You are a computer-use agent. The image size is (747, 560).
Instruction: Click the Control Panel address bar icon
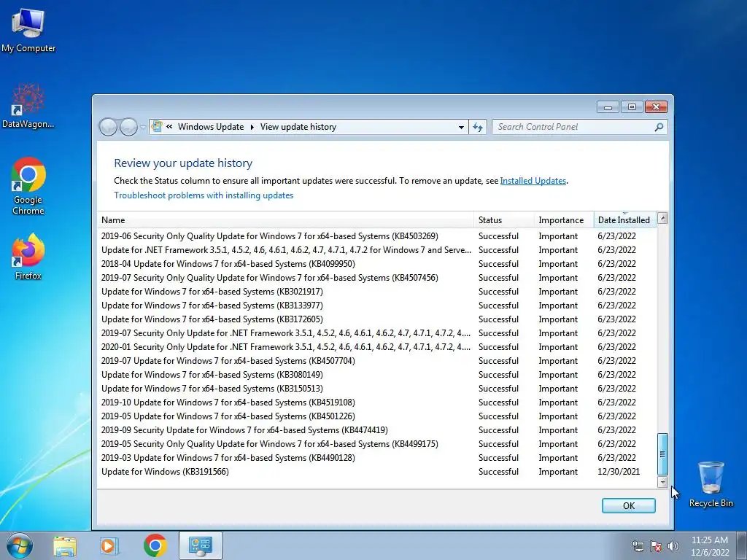156,127
